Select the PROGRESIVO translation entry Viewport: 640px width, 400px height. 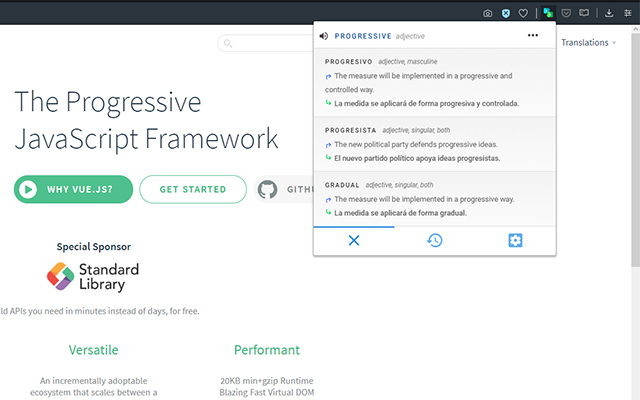(x=435, y=82)
